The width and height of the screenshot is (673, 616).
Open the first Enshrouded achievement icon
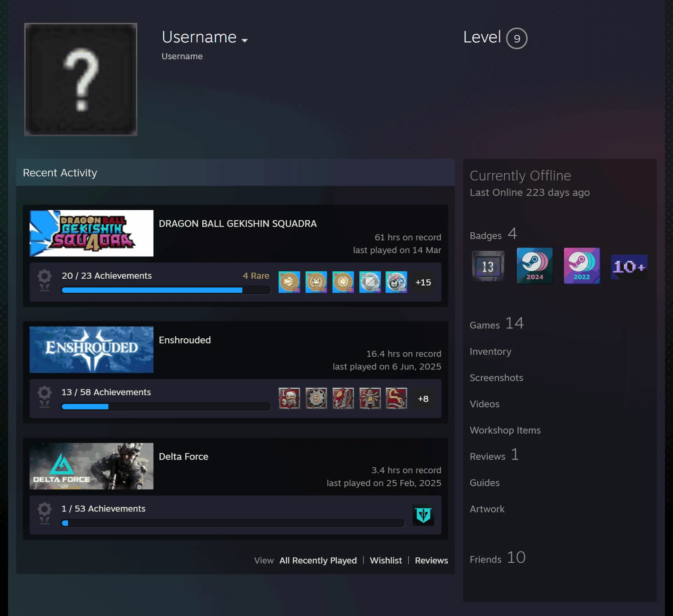[x=289, y=398]
